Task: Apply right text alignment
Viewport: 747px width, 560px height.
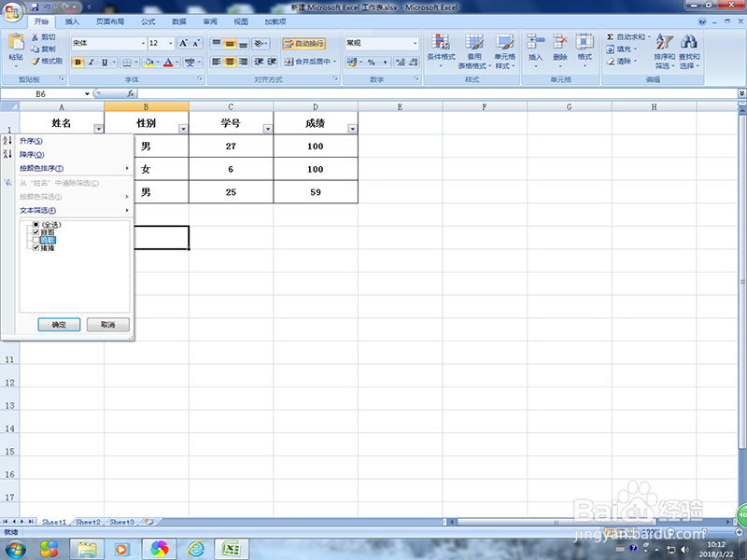Action: click(243, 62)
